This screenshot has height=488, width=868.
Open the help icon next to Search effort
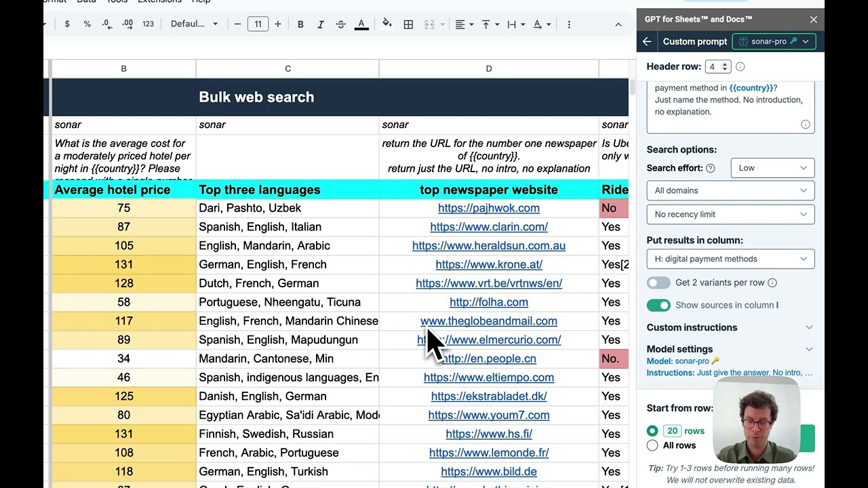coord(710,168)
